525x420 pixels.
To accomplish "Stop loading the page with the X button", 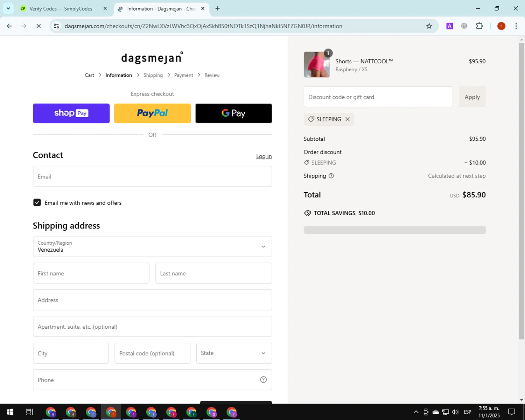I will click(x=38, y=26).
